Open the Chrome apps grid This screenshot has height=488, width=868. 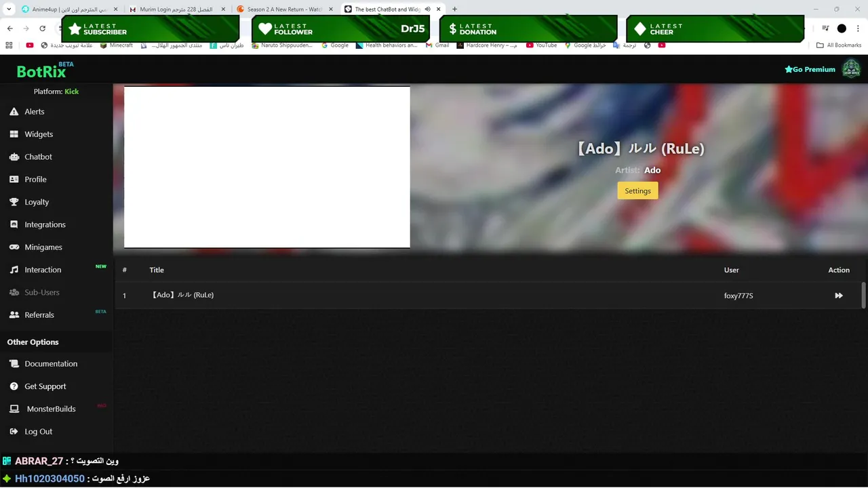pos(9,45)
